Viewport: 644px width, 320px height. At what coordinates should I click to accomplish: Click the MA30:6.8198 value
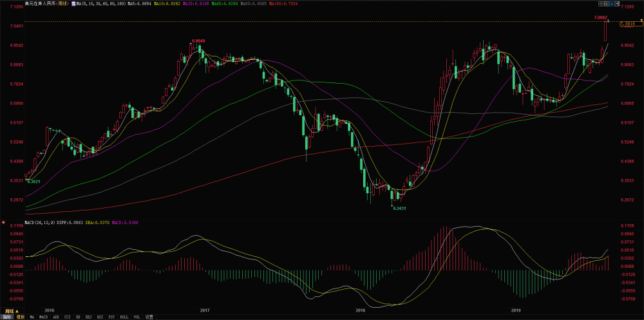click(196, 4)
